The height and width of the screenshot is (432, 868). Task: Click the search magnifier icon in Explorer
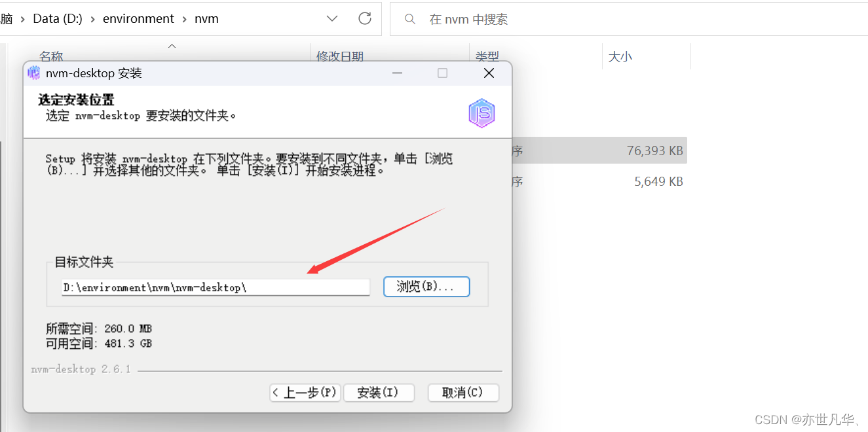point(410,19)
